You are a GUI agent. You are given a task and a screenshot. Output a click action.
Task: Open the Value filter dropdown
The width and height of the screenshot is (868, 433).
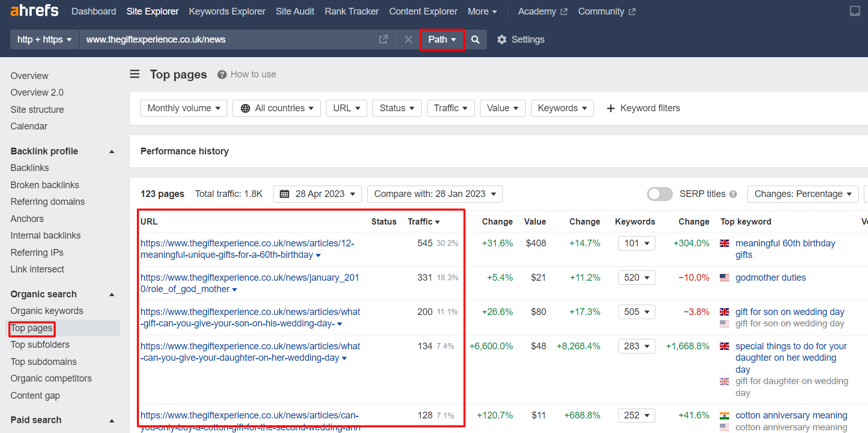[x=503, y=108]
